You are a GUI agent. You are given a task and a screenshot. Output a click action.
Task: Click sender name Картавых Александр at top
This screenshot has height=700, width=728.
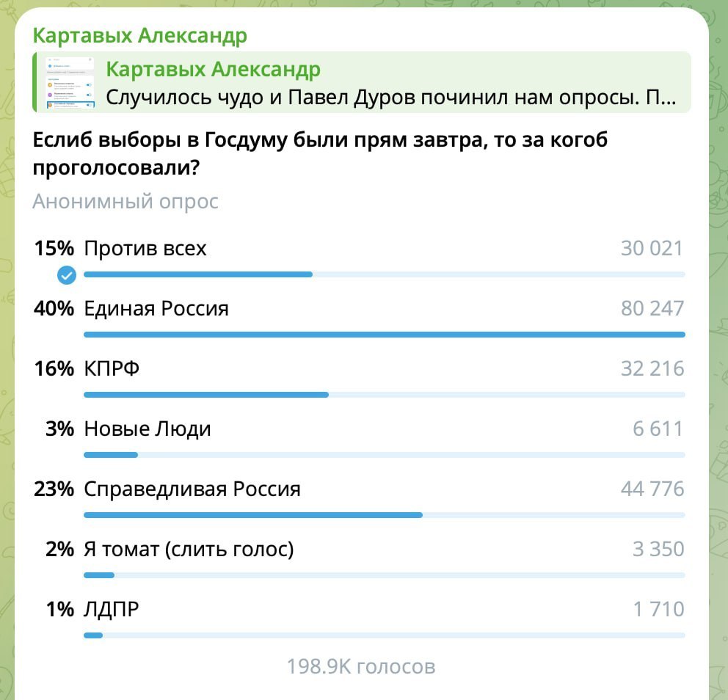[x=139, y=35]
